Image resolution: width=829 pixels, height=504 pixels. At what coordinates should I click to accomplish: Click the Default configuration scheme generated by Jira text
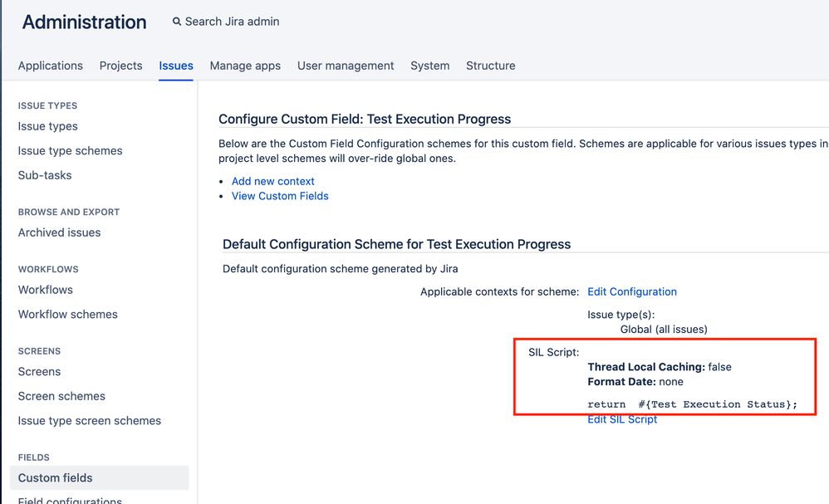[x=340, y=269]
